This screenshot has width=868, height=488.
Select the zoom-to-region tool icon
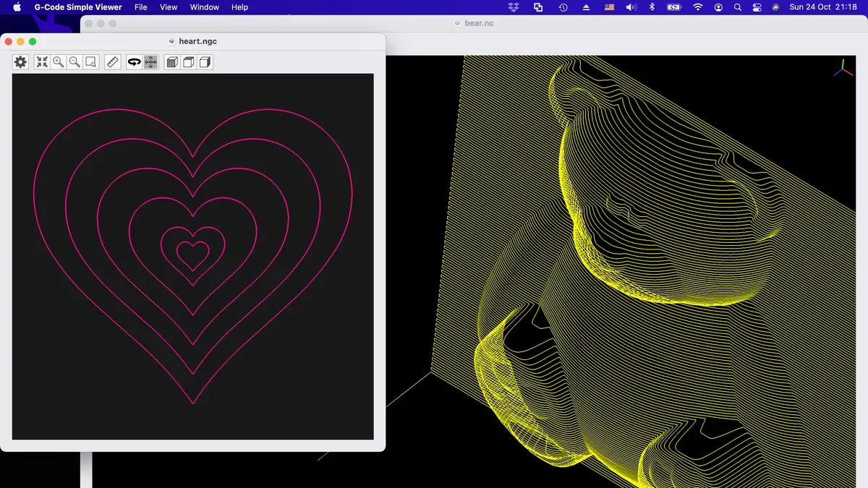click(91, 62)
